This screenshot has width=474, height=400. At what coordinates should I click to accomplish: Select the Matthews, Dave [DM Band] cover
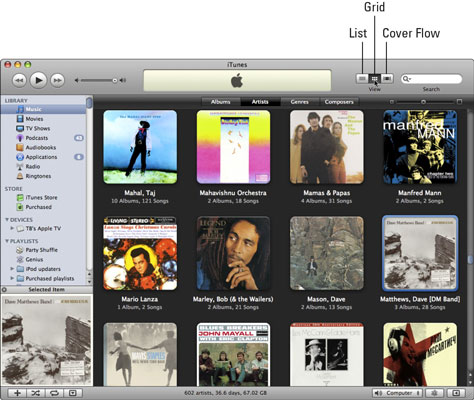coord(420,253)
